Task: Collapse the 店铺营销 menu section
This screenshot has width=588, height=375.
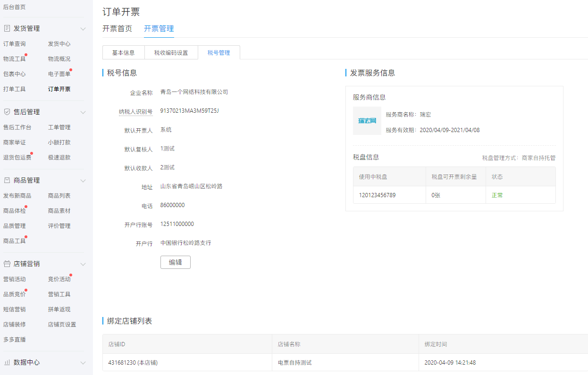Action: pyautogui.click(x=83, y=264)
